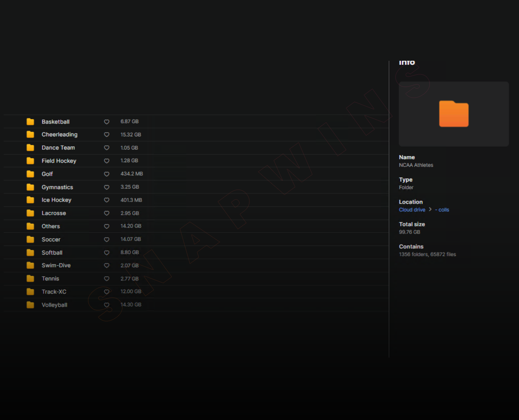Click the Basketball folder icon
This screenshot has width=519, height=420.
click(x=30, y=122)
